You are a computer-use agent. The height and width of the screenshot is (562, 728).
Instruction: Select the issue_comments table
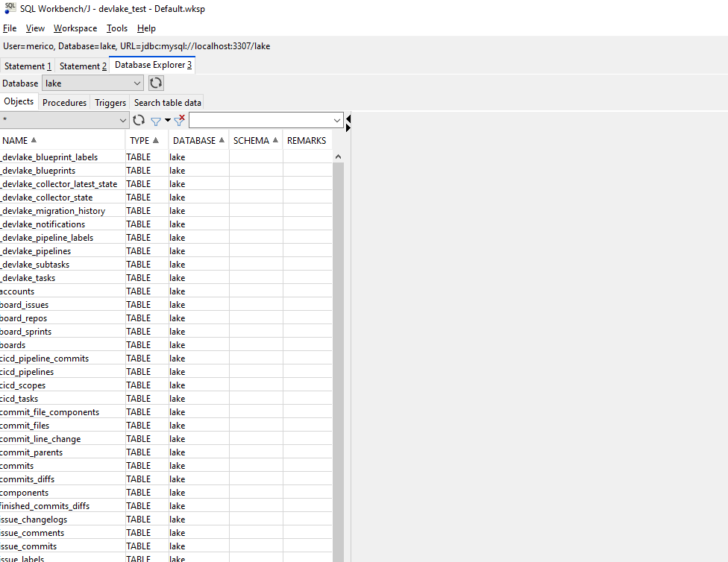point(166,533)
